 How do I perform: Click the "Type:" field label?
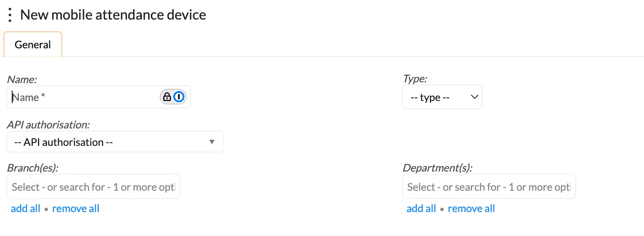tap(415, 79)
